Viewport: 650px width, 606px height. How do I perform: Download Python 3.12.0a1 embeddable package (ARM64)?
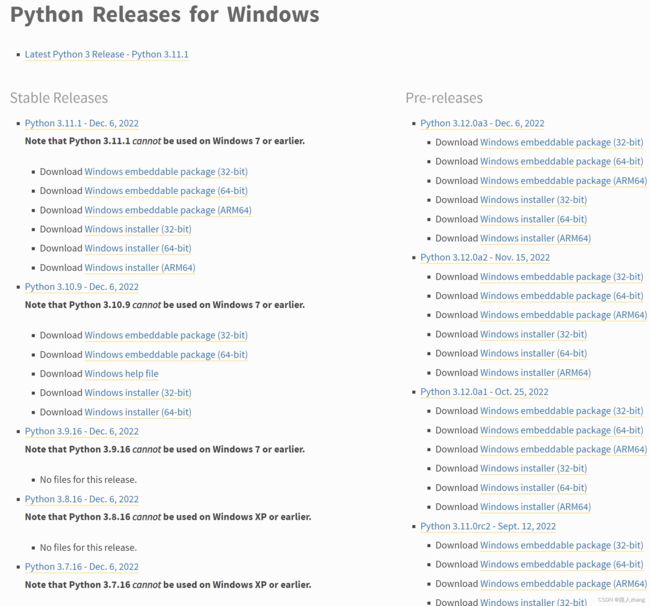pos(563,449)
